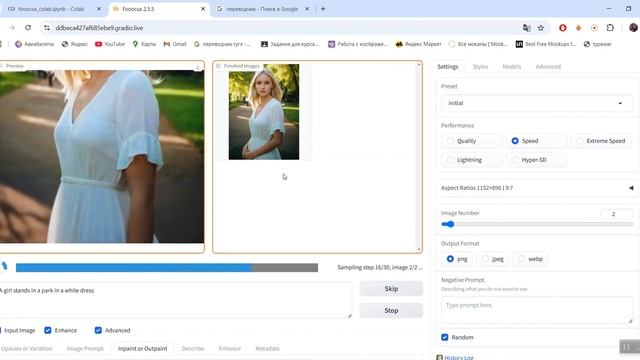Open the Карты bookmark
Screen dimensions: 640x360
click(144, 44)
